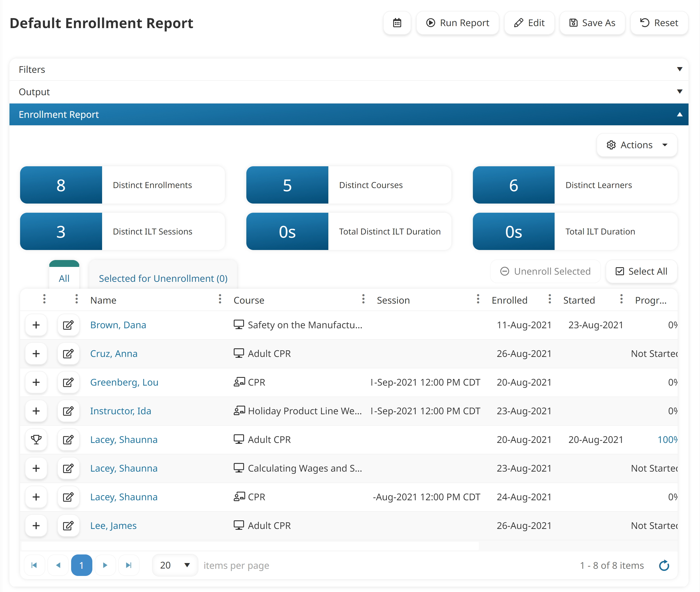Expand the Output section
Viewport: 700px width, 592px height.
tap(349, 92)
